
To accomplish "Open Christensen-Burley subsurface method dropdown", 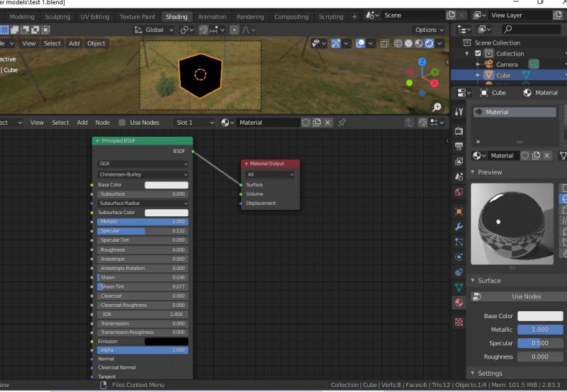I will pos(142,174).
